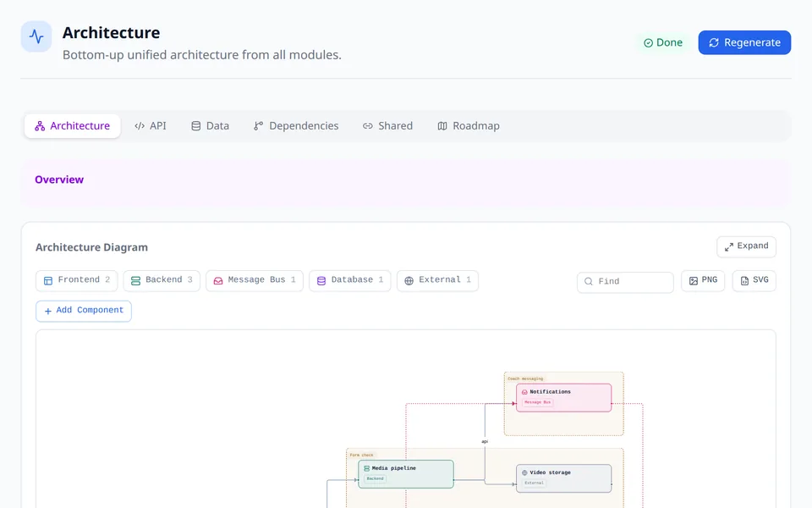The image size is (812, 508).
Task: Click the globe icon in External chip
Action: 409,281
